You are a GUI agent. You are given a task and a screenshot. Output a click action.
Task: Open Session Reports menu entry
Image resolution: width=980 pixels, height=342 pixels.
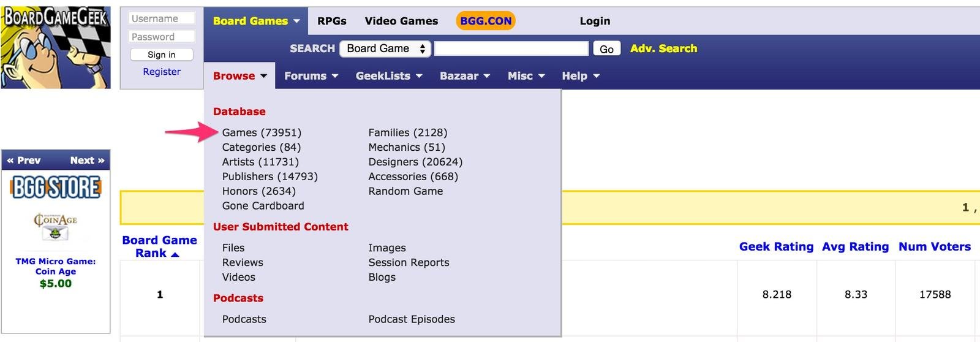[409, 262]
